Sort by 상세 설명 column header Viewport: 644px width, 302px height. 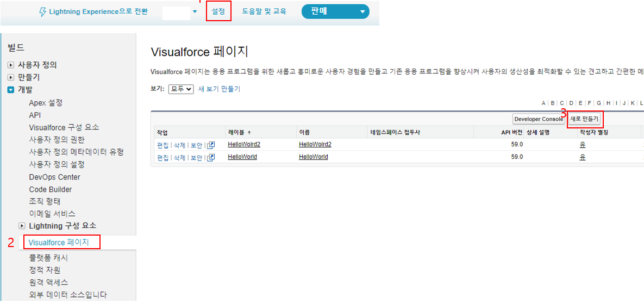[x=538, y=132]
